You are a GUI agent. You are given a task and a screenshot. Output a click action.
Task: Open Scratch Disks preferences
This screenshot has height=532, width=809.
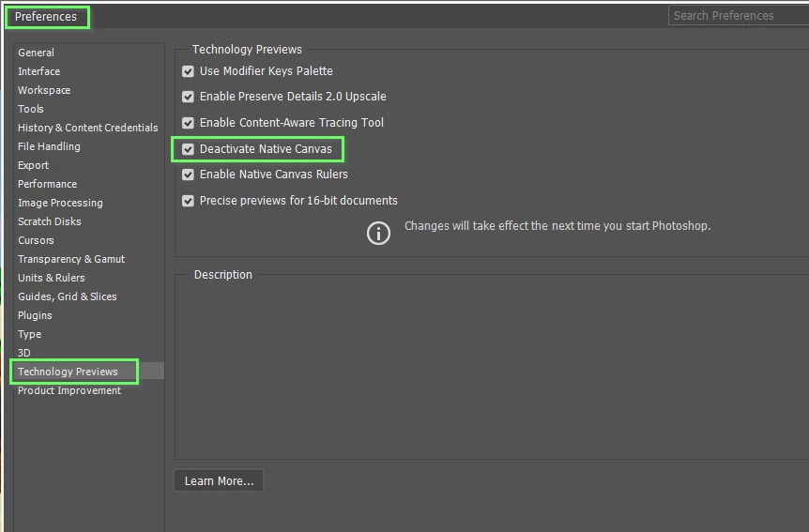(50, 221)
